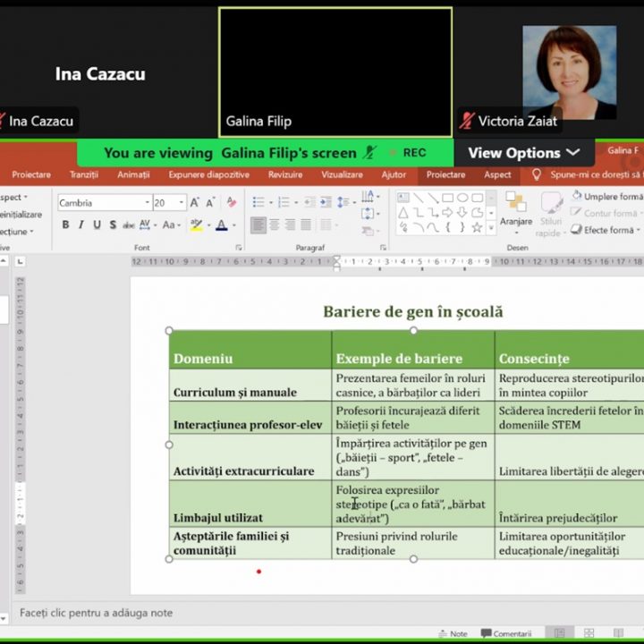Increase font size with the larger A icon
Screen dimensions: 644x644
195,203
